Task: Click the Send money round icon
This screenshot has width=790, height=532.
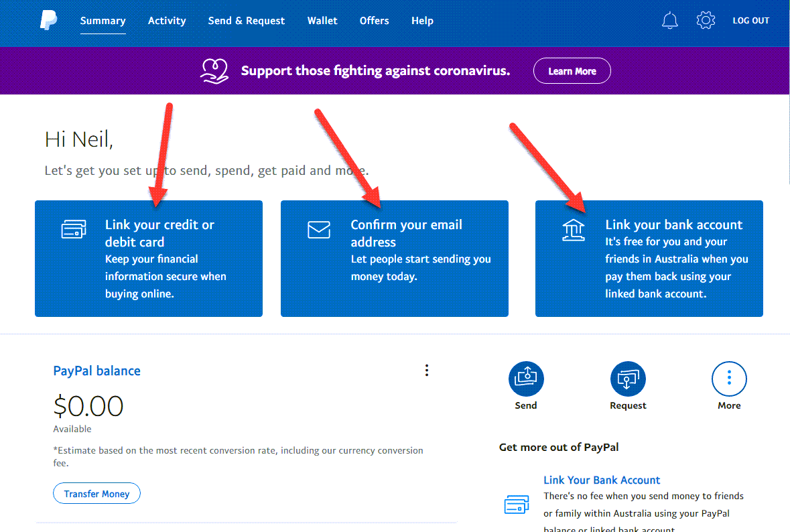Action: click(526, 379)
